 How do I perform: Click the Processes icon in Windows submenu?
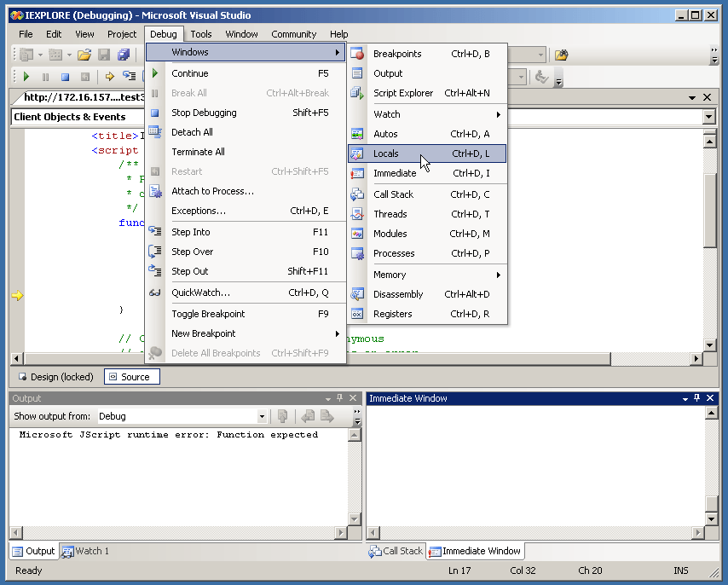tap(357, 253)
